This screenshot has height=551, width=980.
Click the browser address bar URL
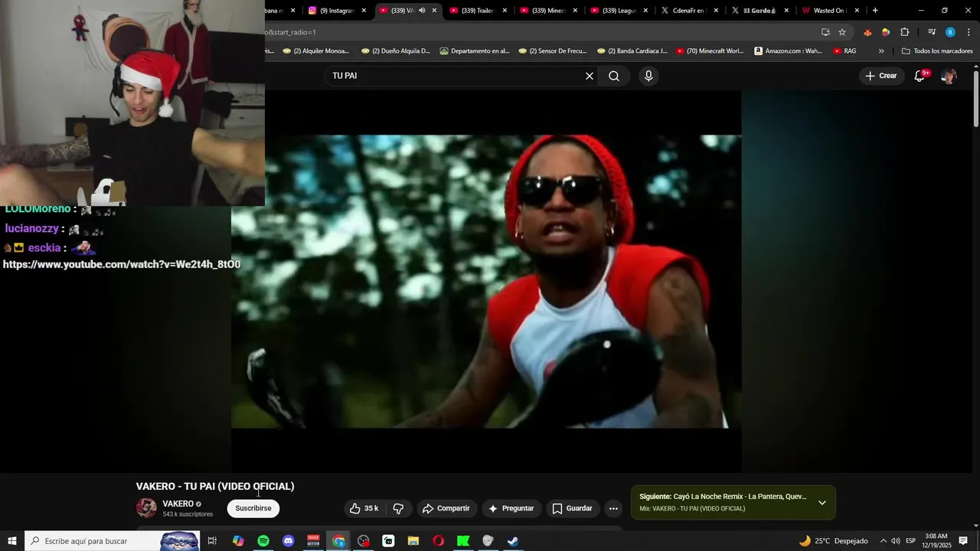click(x=536, y=32)
